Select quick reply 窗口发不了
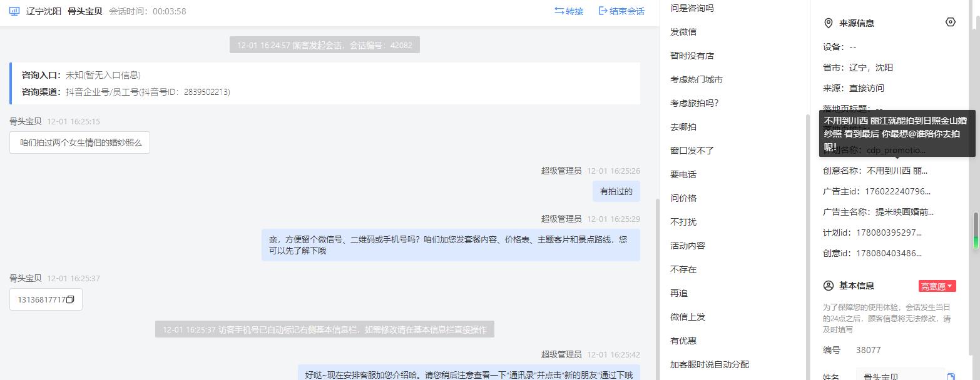This screenshot has height=380, width=980. click(692, 151)
